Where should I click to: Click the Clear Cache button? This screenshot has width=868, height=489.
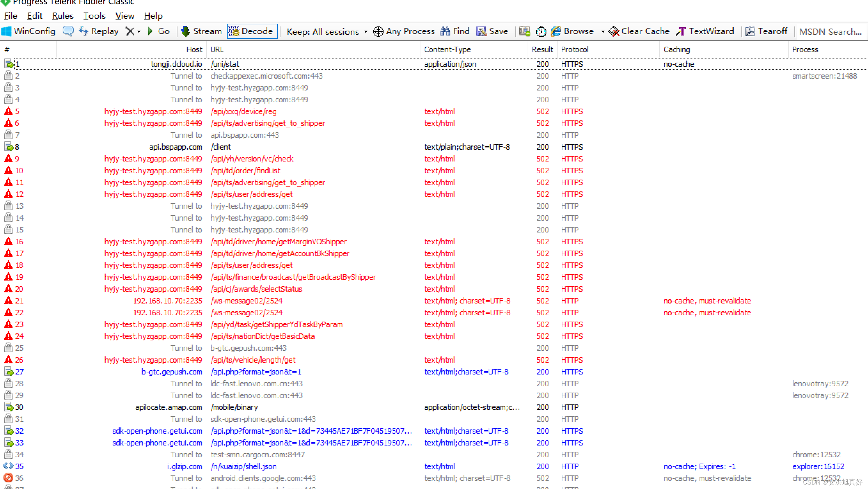(x=639, y=31)
